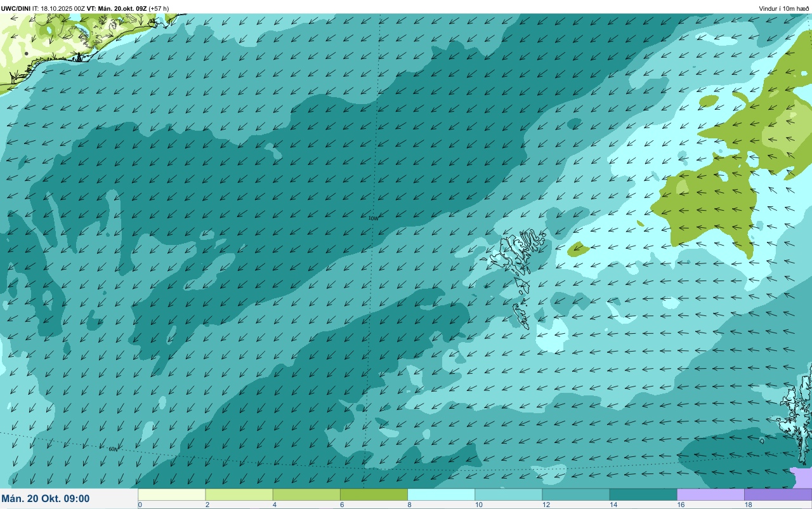Click legend tick number '0'
Viewport: 812px width, 509px height.
coord(140,505)
